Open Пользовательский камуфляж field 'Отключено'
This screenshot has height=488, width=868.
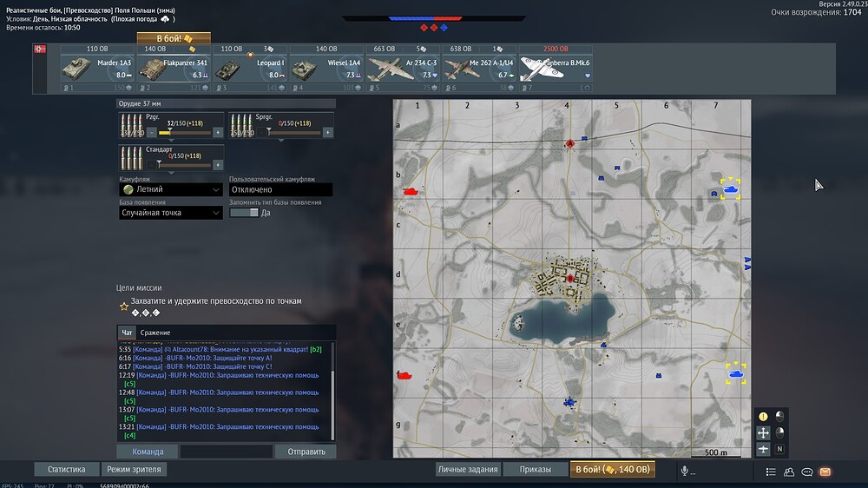[280, 189]
